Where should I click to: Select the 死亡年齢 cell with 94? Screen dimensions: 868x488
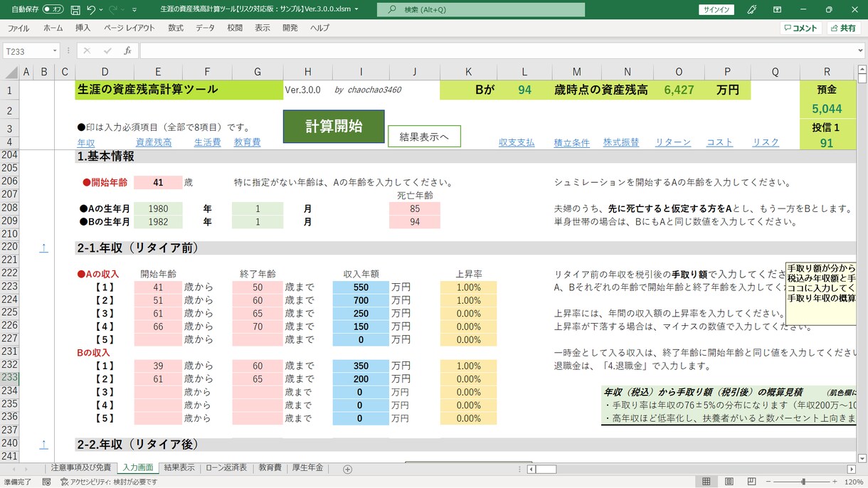click(x=415, y=222)
